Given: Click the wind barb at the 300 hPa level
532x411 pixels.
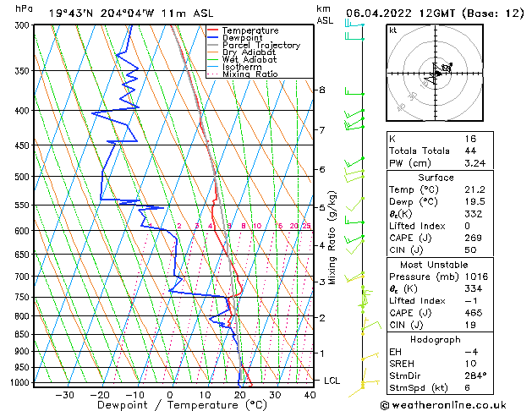Looking at the screenshot, I should coord(354,24).
